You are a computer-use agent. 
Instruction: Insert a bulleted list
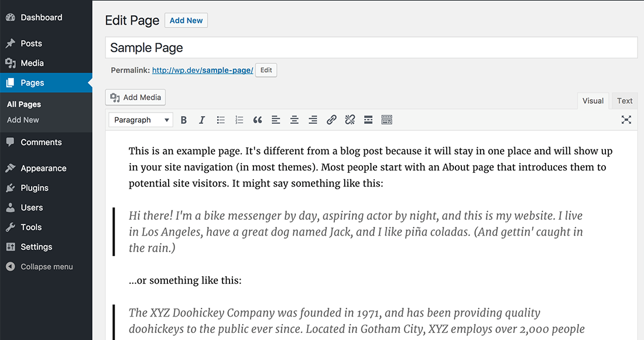click(221, 120)
